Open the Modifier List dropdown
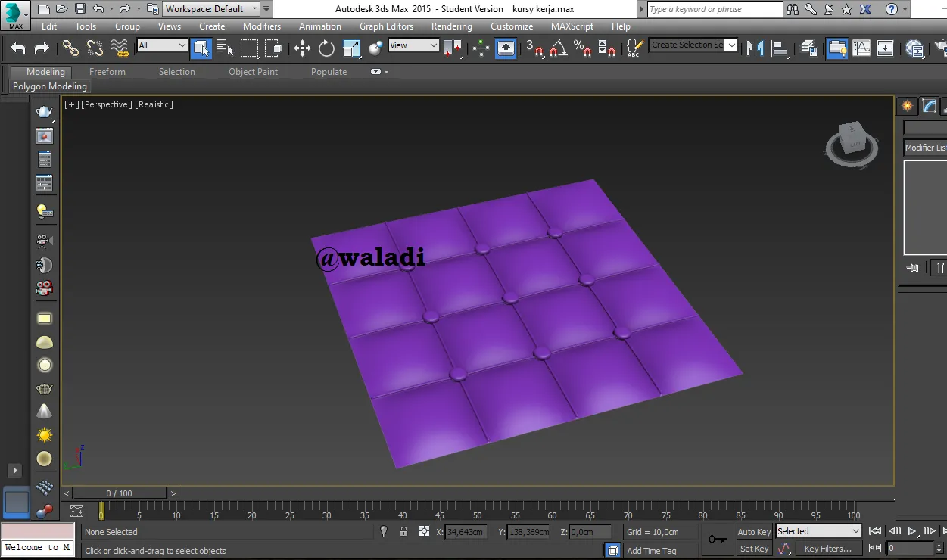This screenshot has width=947, height=560. pos(925,148)
